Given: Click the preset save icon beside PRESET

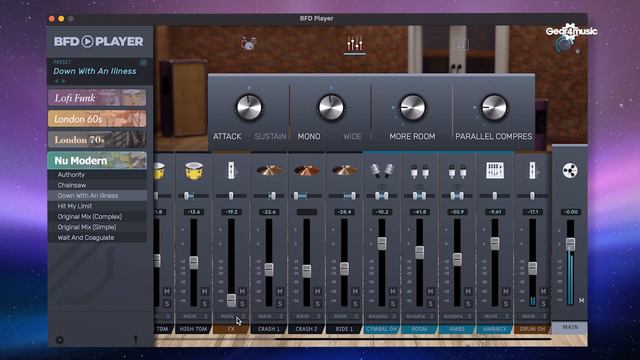Looking at the screenshot, I should click(143, 62).
